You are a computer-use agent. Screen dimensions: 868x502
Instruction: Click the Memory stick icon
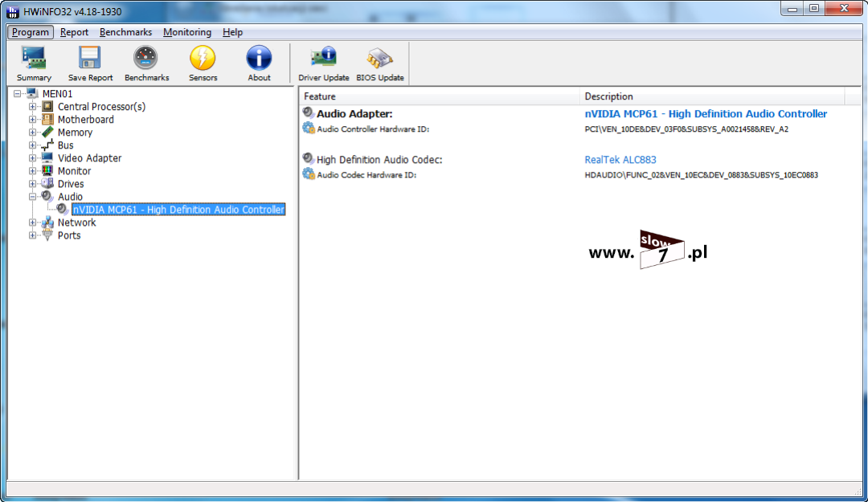point(47,133)
